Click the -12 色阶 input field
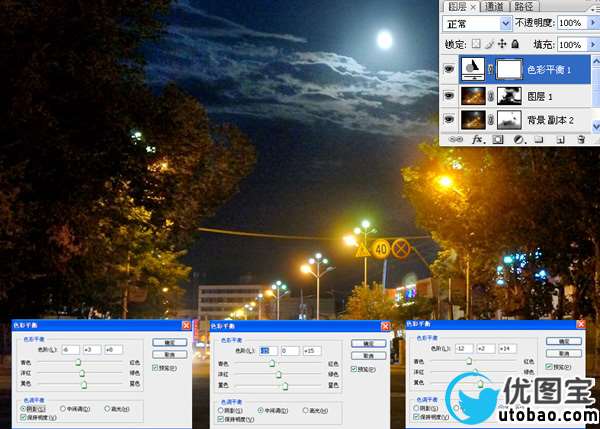This screenshot has height=429, width=600. pyautogui.click(x=464, y=349)
